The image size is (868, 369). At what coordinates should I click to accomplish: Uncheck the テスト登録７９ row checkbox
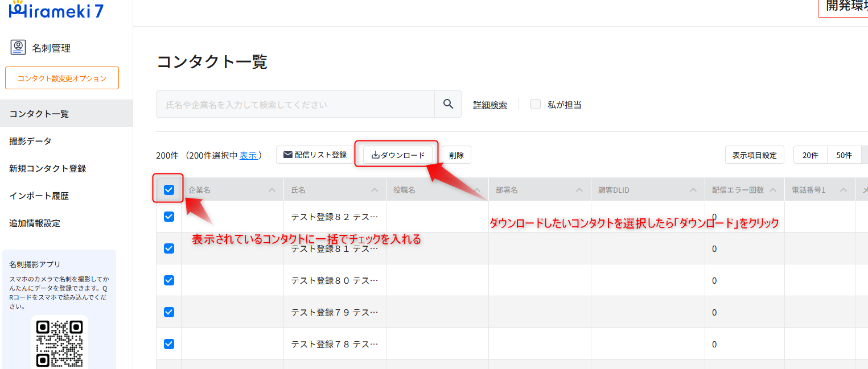169,312
